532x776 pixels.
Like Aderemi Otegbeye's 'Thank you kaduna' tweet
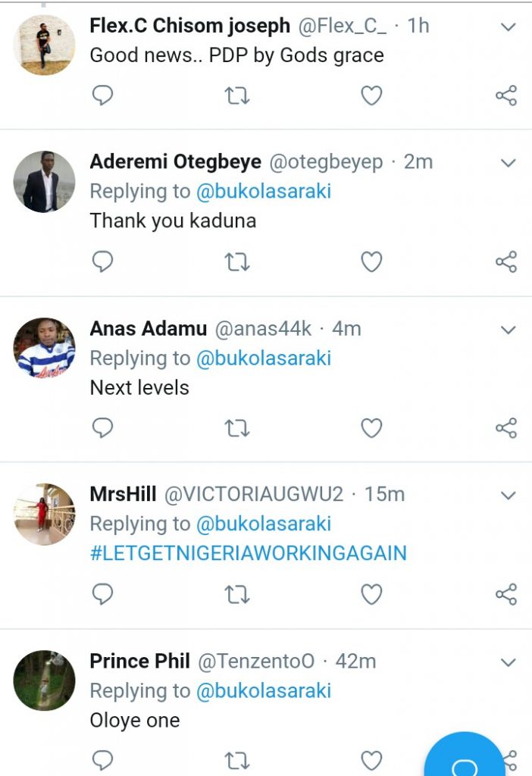click(x=371, y=262)
